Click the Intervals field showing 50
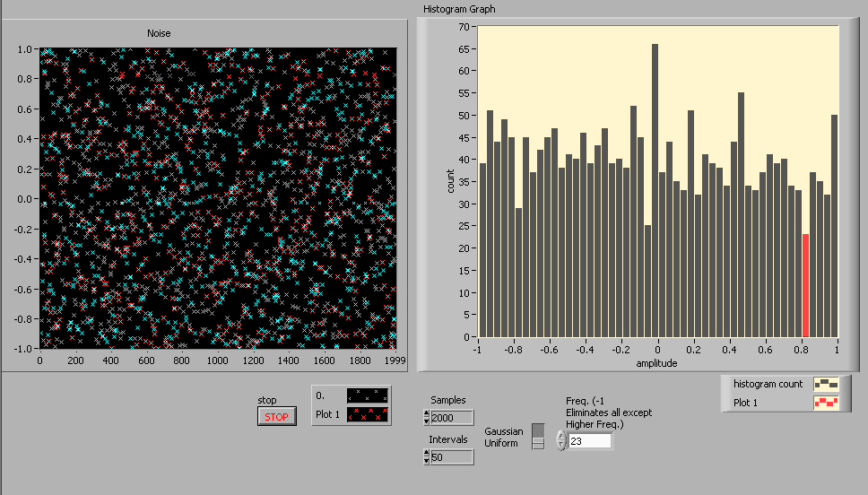Viewport: 868px width, 495px height. [x=452, y=457]
